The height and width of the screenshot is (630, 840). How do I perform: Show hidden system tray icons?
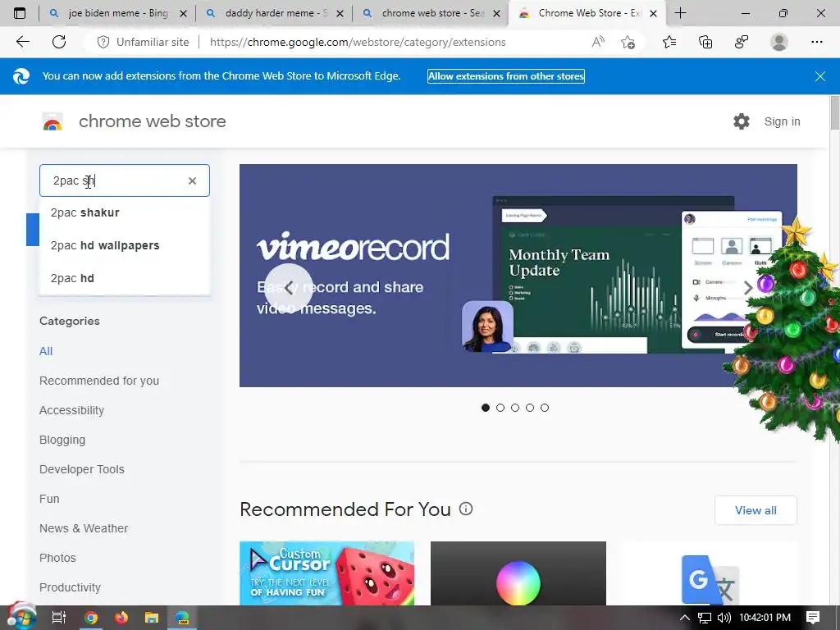[685, 619]
